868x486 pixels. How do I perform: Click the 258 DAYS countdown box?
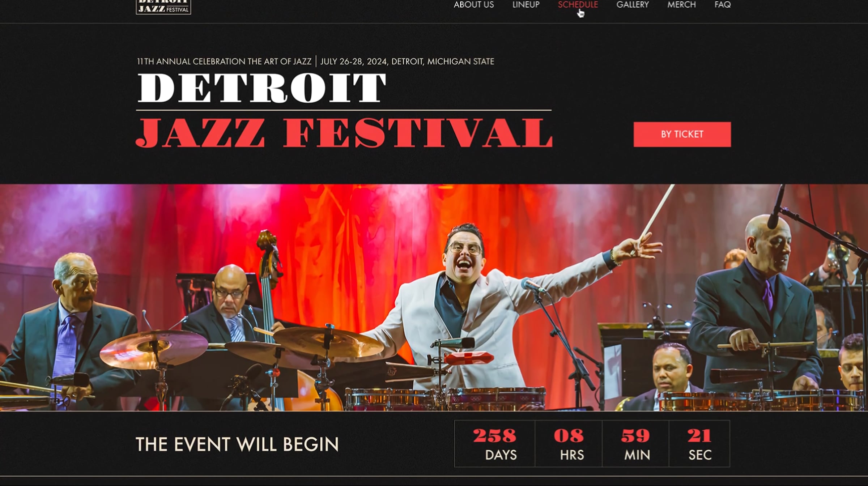[x=495, y=444]
